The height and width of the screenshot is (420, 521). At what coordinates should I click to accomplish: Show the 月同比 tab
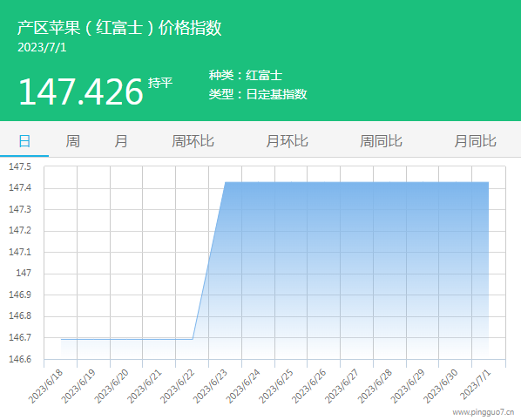[475, 141]
